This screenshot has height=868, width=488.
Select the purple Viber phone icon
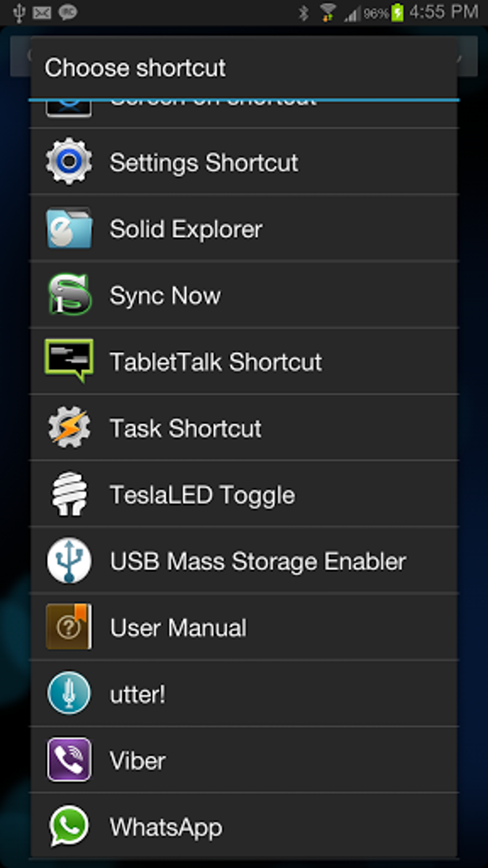point(69,759)
